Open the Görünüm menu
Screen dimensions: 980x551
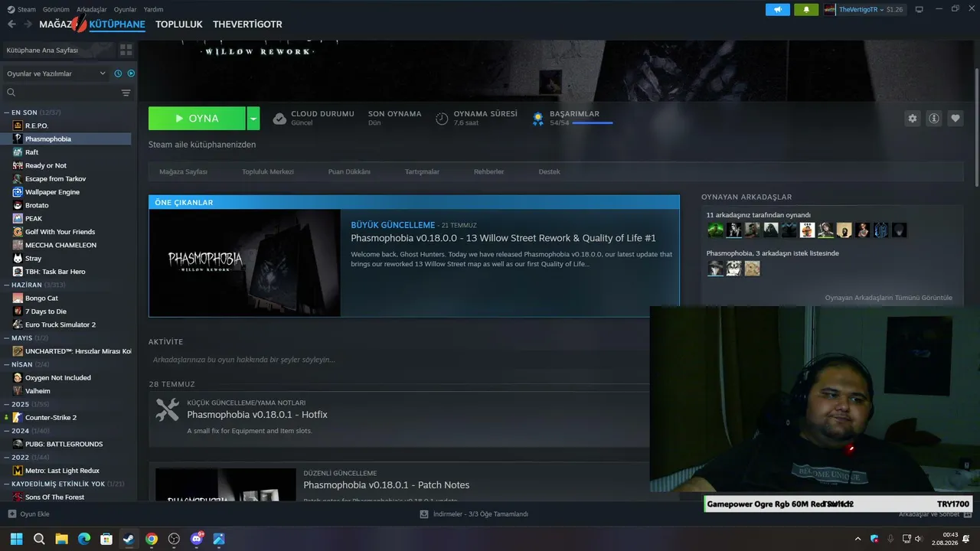56,9
